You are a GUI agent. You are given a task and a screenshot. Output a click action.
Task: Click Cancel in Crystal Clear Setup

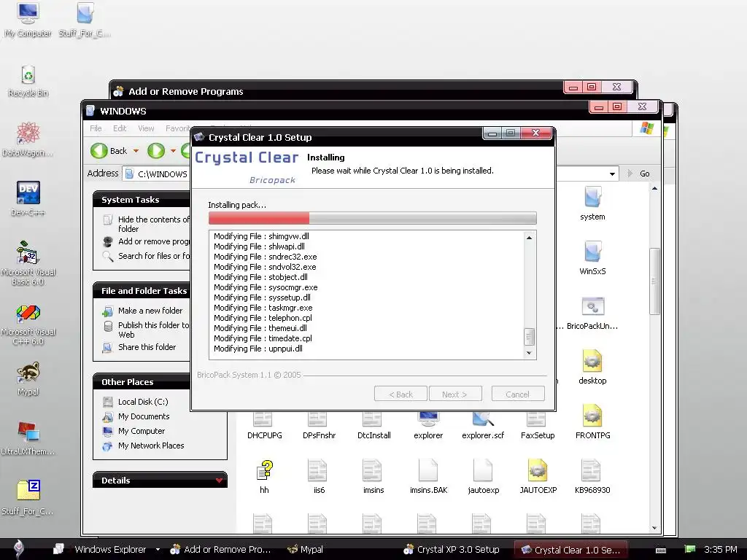(x=518, y=394)
